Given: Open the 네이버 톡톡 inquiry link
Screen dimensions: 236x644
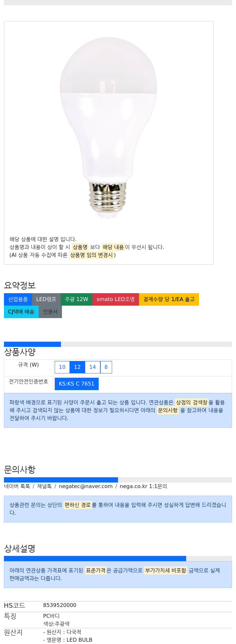Looking at the screenshot, I should click(17, 486).
